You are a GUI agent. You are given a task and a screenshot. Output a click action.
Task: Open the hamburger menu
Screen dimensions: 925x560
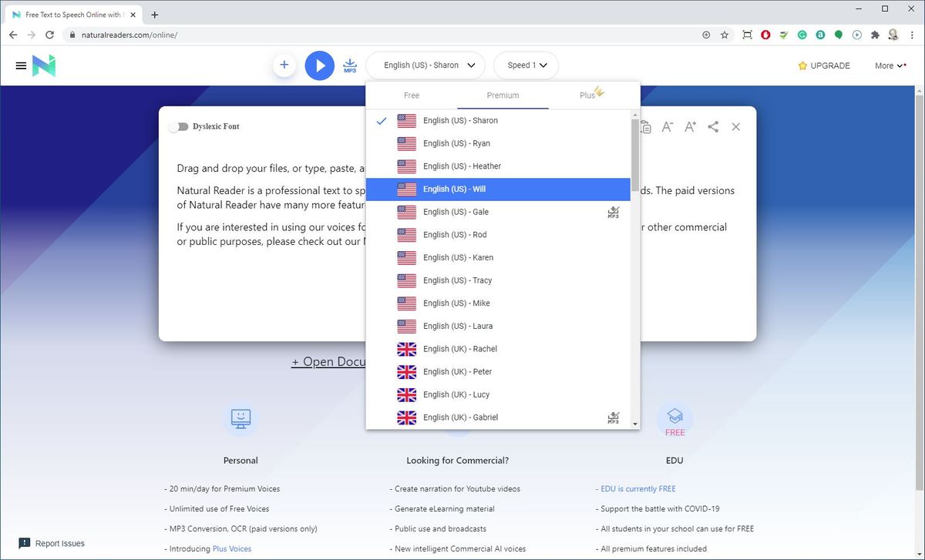21,65
